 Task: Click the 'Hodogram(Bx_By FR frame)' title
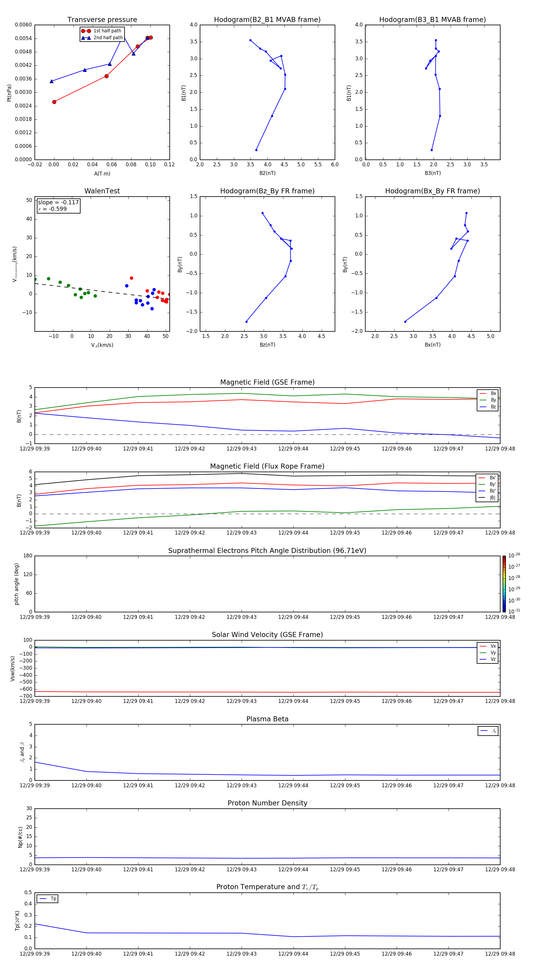pos(432,191)
